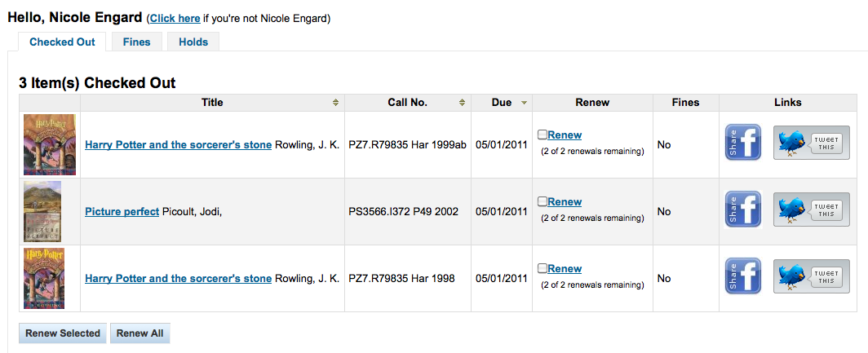868x353 pixels.
Task: Share Picture perfect on Facebook
Action: [743, 210]
